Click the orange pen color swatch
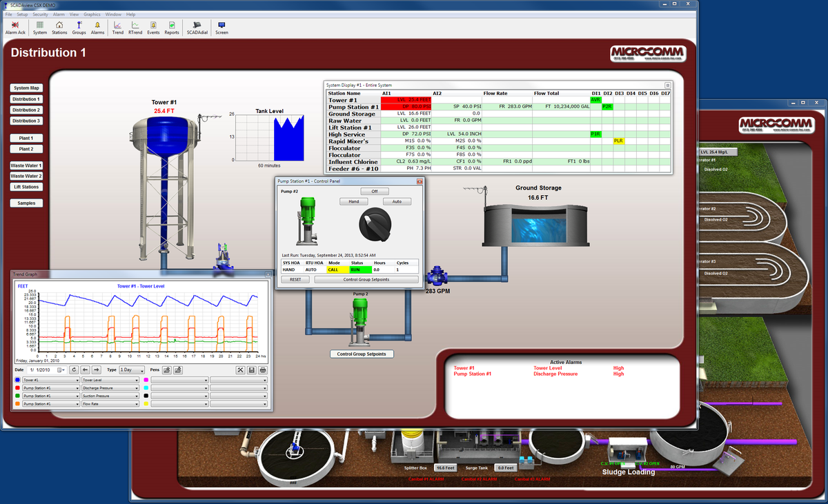 point(17,404)
